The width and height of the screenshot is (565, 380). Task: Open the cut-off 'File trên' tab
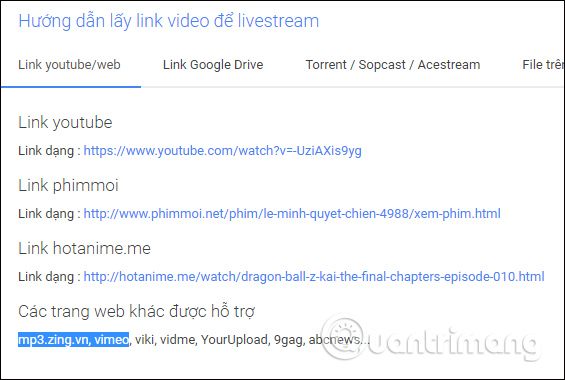click(543, 65)
